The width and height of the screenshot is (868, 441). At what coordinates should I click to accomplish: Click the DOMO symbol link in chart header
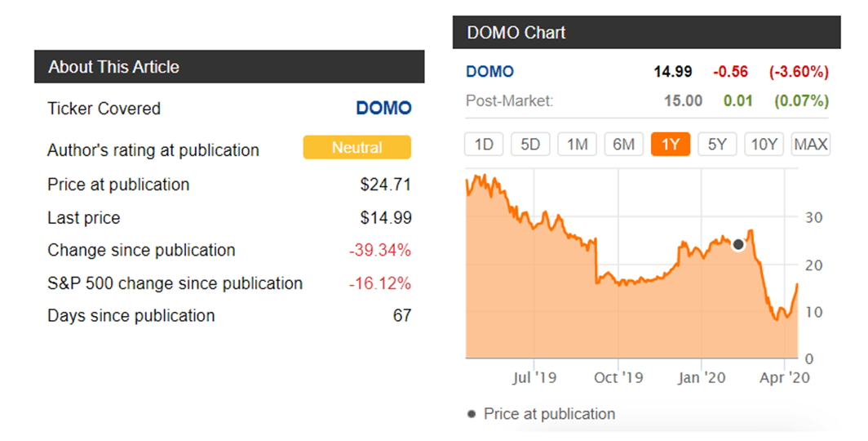[x=490, y=72]
